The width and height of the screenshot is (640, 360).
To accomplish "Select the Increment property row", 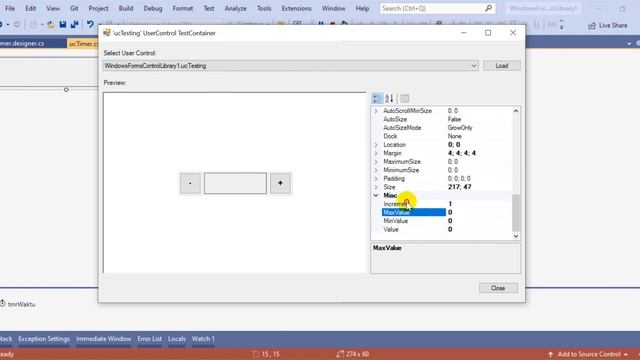I will click(x=446, y=204).
